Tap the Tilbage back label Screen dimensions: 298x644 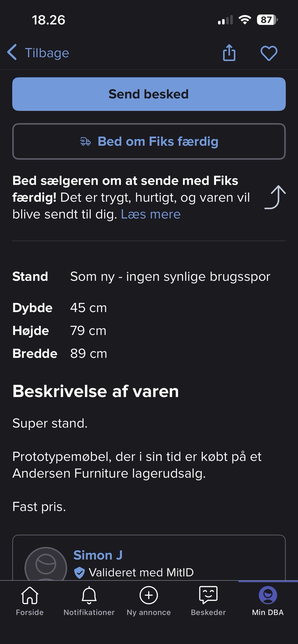(x=47, y=53)
